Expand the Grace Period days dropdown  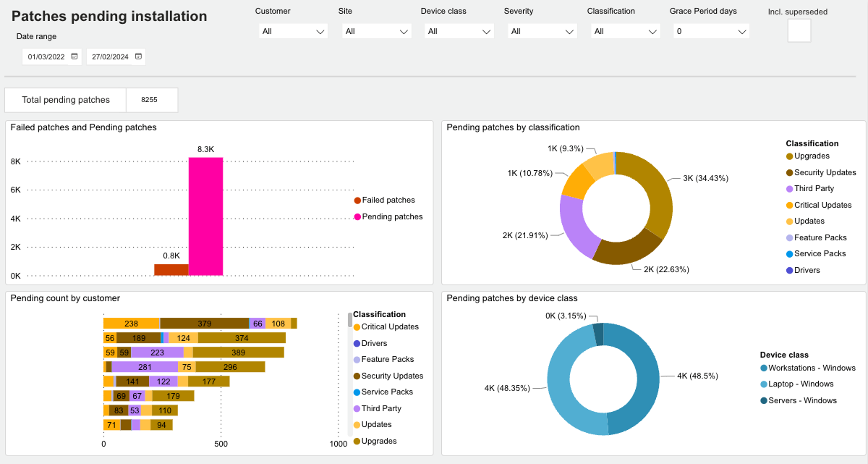711,31
